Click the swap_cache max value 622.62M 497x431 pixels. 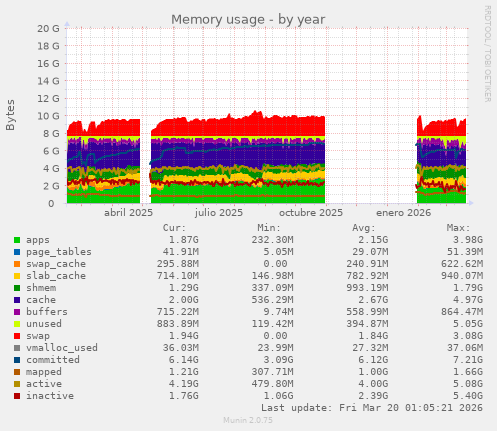tap(462, 264)
